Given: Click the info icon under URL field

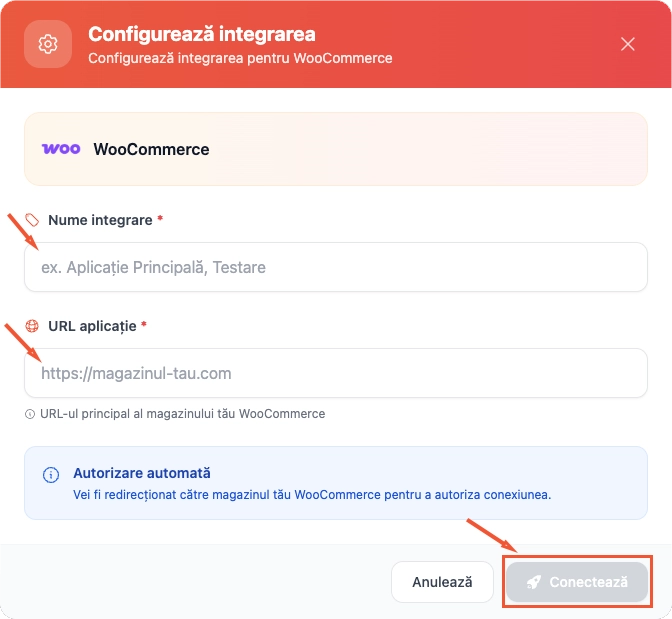Looking at the screenshot, I should [x=30, y=414].
